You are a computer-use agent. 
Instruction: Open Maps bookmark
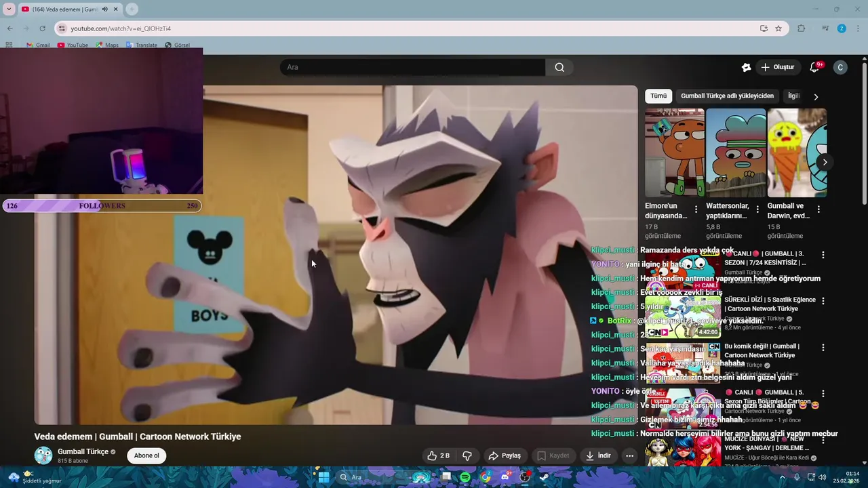[107, 45]
